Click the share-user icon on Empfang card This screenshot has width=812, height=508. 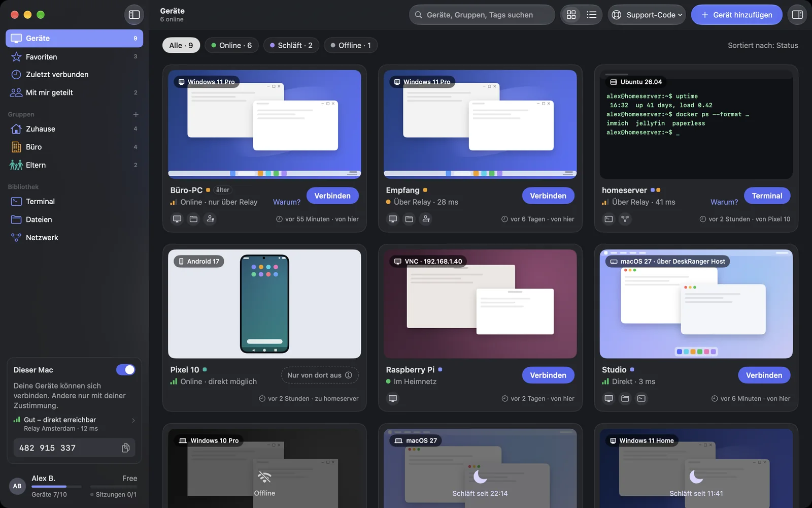pyautogui.click(x=426, y=219)
